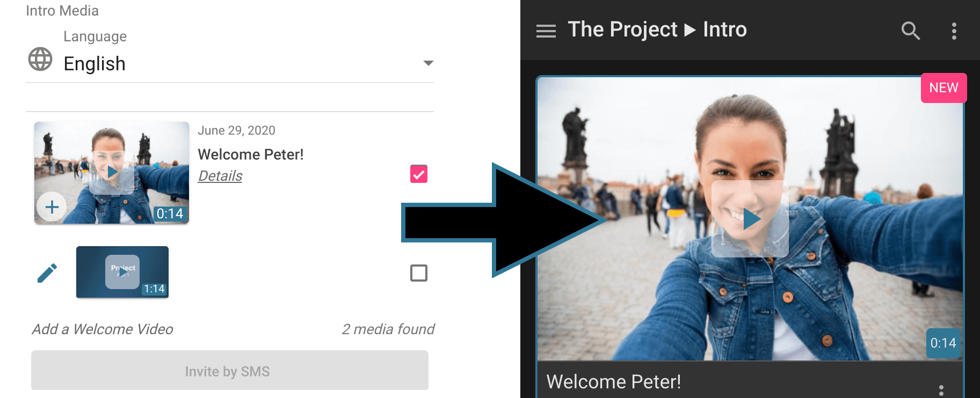Uncheck the Welcome Peter media checkbox
The image size is (980, 398).
(x=419, y=174)
